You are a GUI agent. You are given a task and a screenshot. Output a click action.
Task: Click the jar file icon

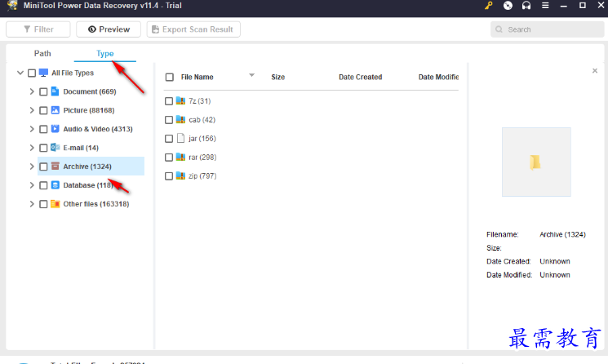coord(180,138)
